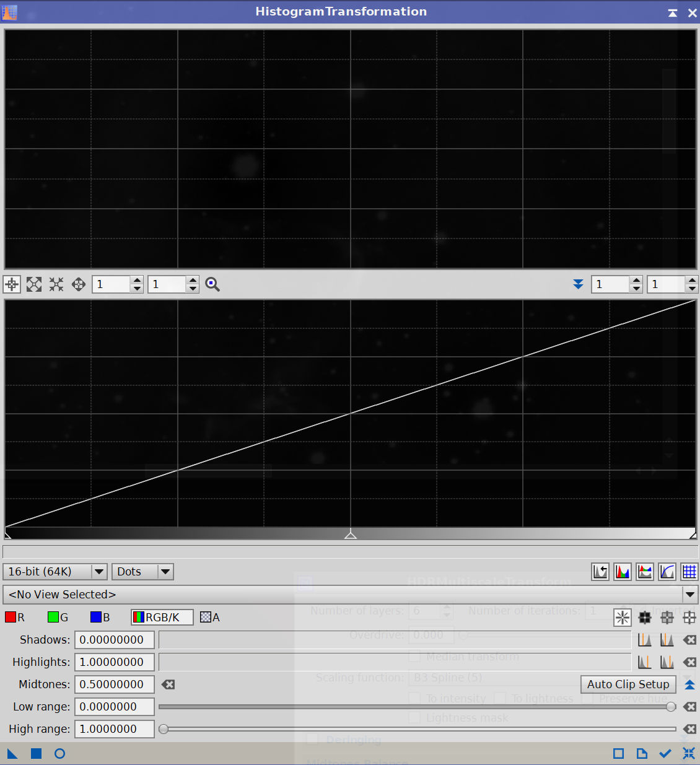Click the Auto Clip Setup button

pos(628,684)
